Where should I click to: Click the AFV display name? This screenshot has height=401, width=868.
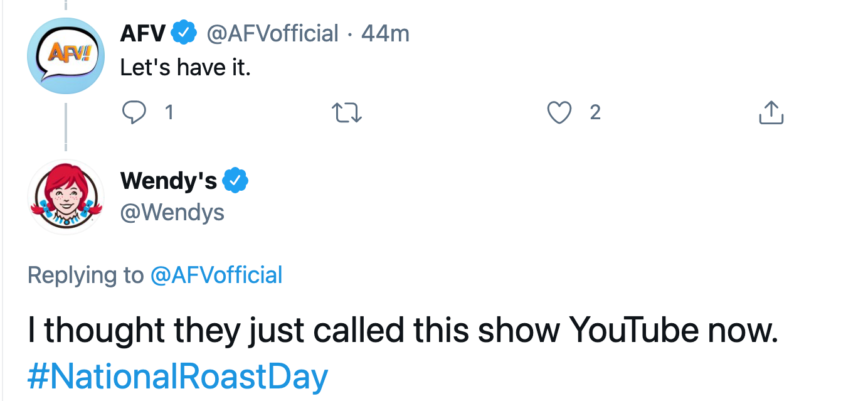pos(143,33)
